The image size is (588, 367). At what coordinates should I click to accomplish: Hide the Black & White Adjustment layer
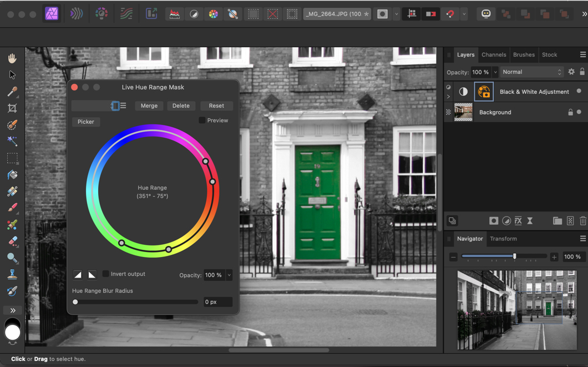579,92
